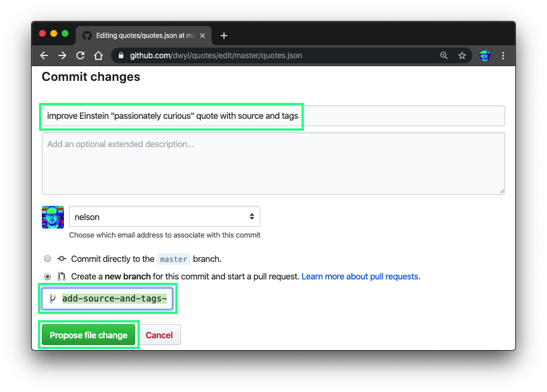Click the forward navigation arrow

point(62,55)
